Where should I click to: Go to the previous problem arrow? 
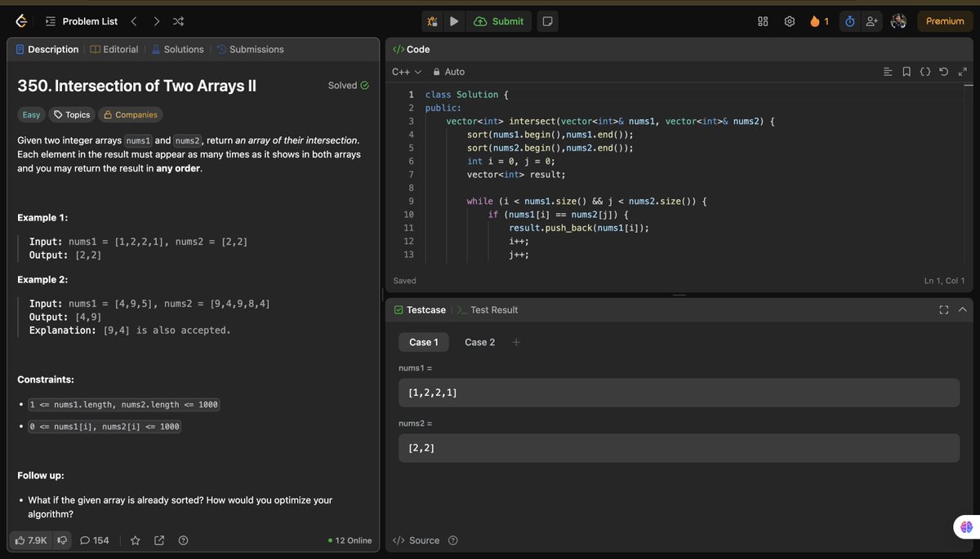tap(134, 21)
